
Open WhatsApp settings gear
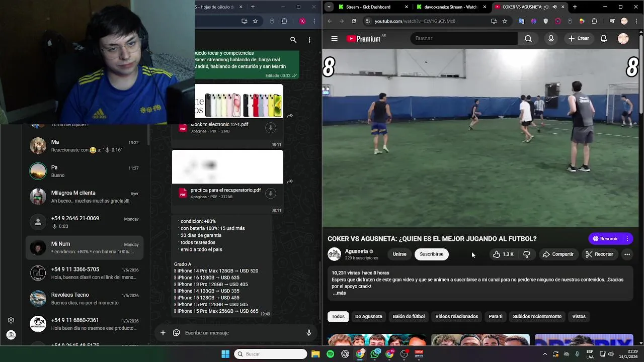point(11,320)
